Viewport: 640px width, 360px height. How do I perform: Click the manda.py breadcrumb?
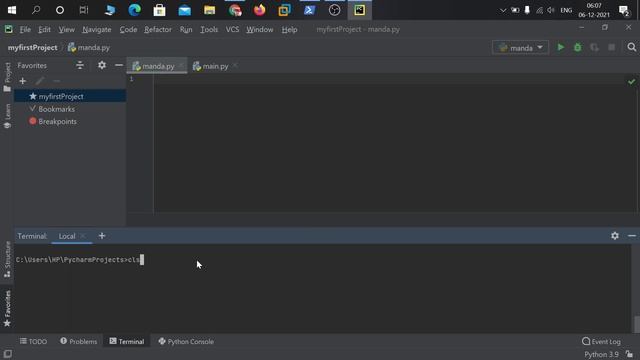(89, 47)
